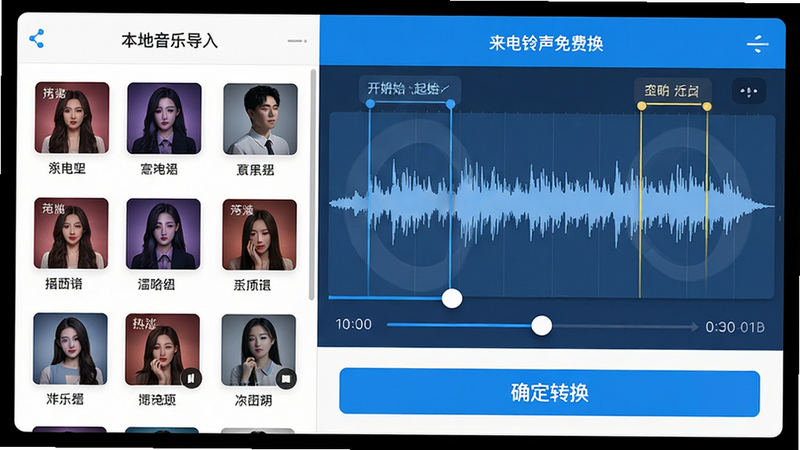Tap the bookmark badge on the bottom-right gray portrait

pyautogui.click(x=286, y=379)
